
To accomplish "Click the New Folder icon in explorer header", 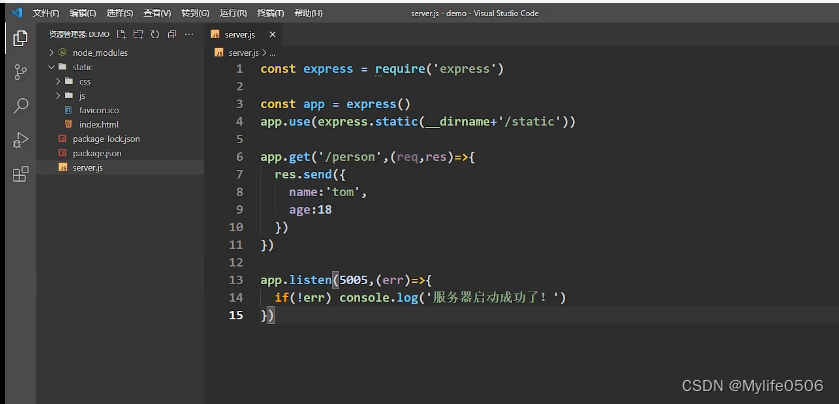I will (138, 34).
